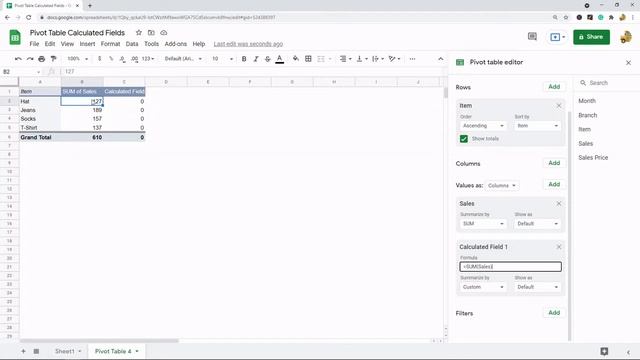Remove Calculated Field 1
640x360 pixels.
coord(559,247)
